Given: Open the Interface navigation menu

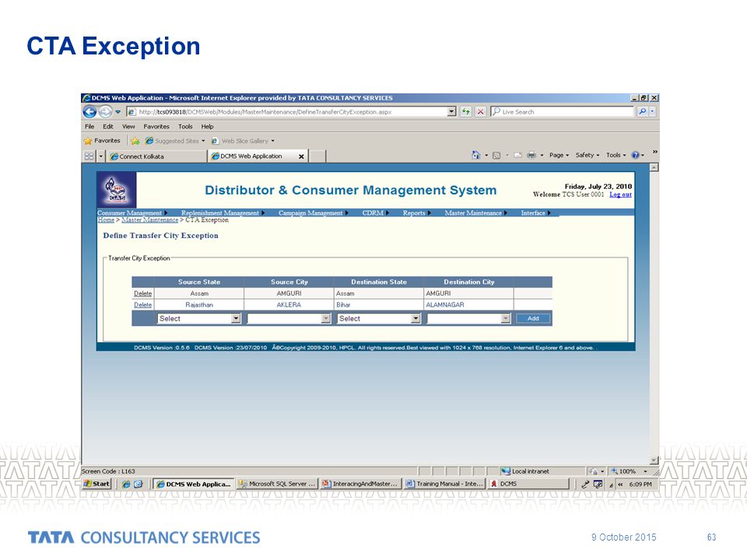Looking at the screenshot, I should [x=535, y=213].
